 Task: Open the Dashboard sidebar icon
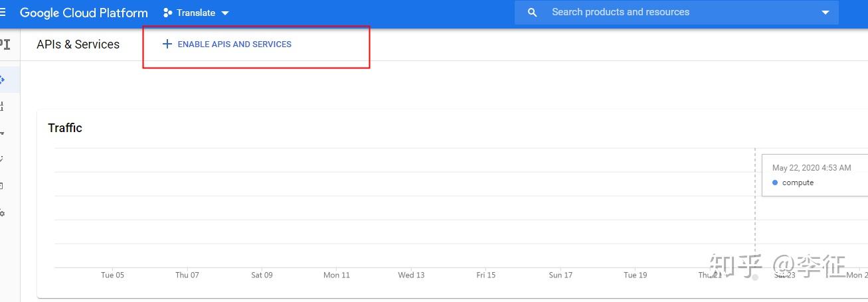[x=3, y=80]
